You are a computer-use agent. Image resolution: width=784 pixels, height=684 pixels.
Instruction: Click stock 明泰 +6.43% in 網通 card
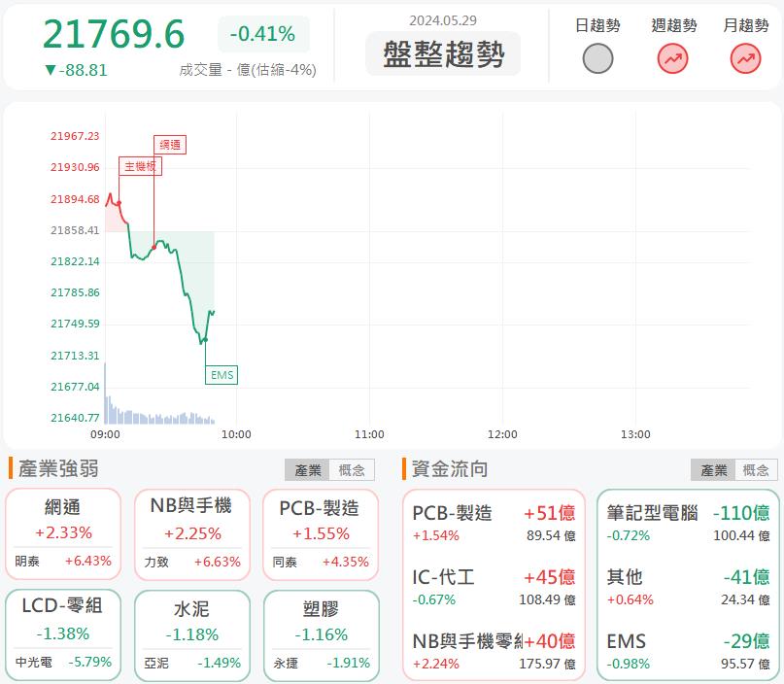63,561
